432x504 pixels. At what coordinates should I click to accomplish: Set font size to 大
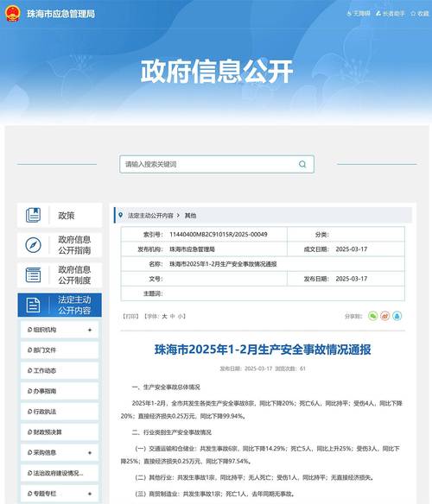(164, 316)
